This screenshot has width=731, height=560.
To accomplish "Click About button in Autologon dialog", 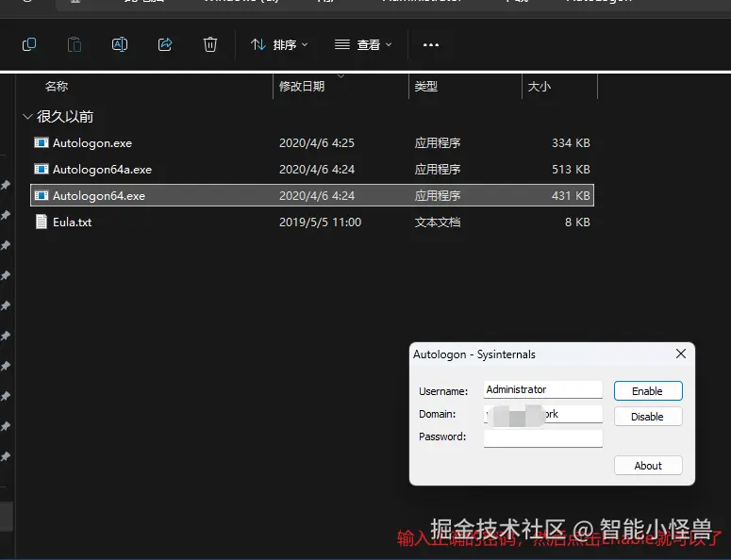I will point(648,466).
